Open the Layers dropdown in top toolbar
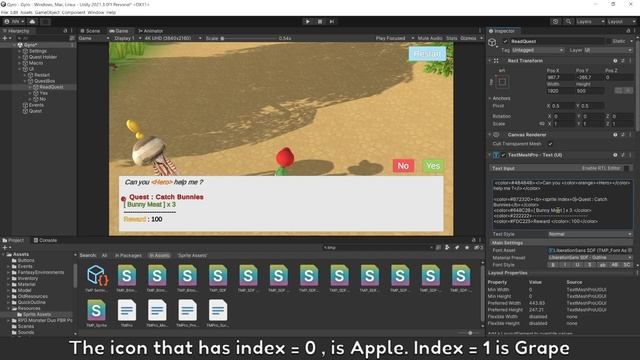640x360 pixels. 590,22
